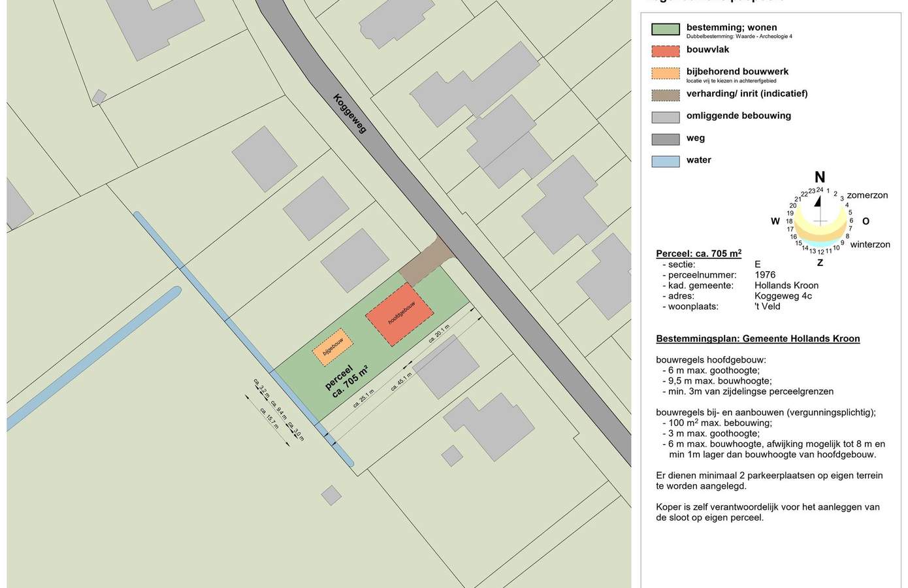Click the brown 'verharding/ inrit' legend swatch
This screenshot has height=588, width=908.
click(666, 95)
